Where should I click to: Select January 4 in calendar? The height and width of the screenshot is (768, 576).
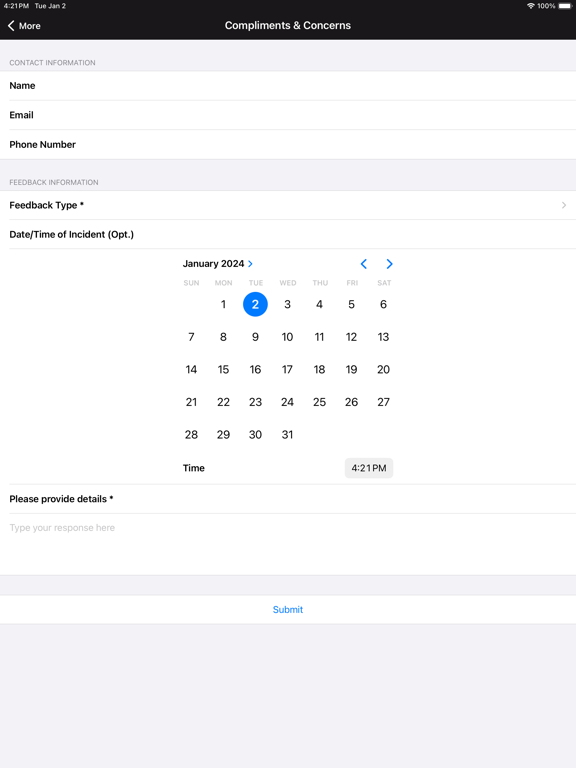pyautogui.click(x=319, y=304)
